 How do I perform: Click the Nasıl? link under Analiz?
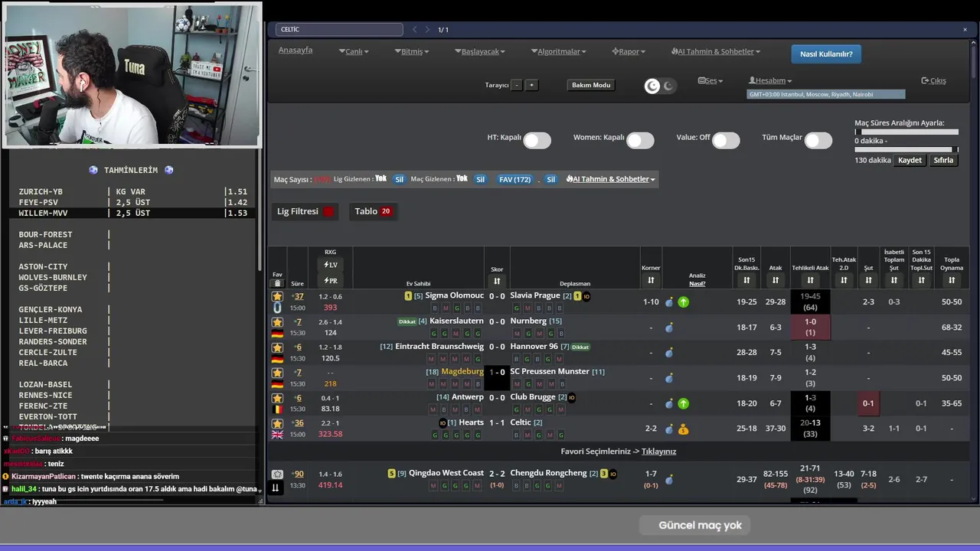tap(697, 283)
